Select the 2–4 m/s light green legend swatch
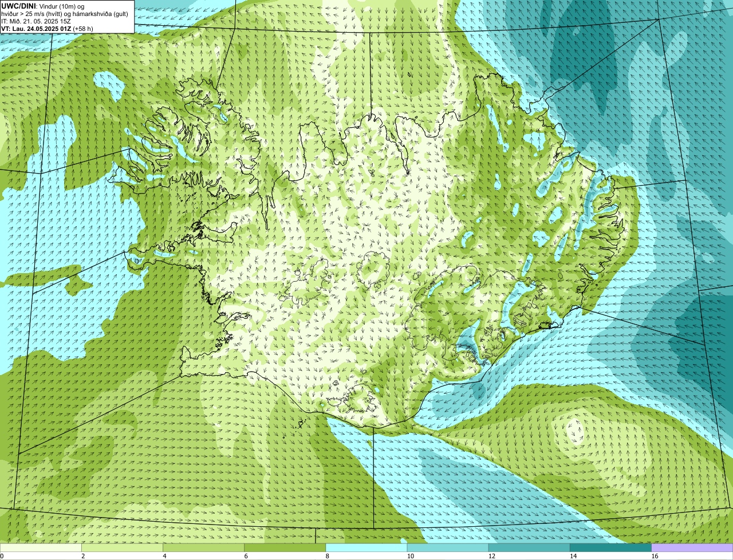 click(x=122, y=548)
